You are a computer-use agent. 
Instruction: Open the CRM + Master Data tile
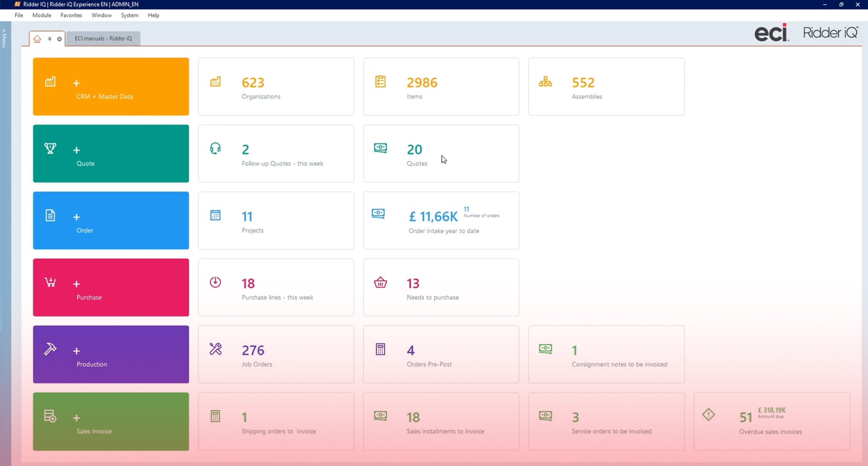click(x=111, y=87)
